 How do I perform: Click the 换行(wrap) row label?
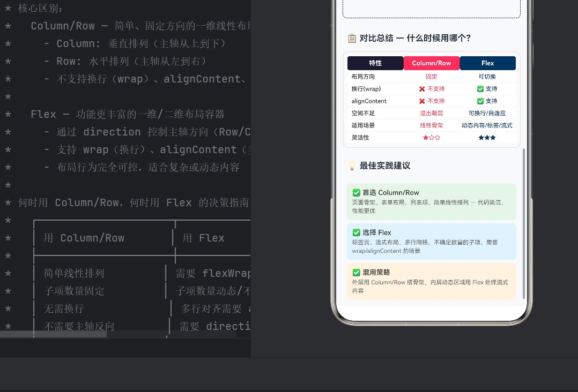pos(366,89)
